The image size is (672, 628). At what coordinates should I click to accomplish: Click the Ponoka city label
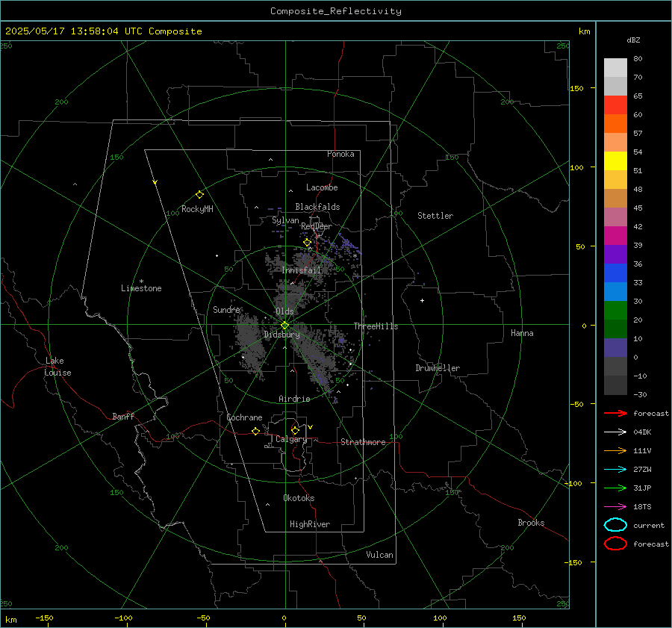click(x=340, y=154)
